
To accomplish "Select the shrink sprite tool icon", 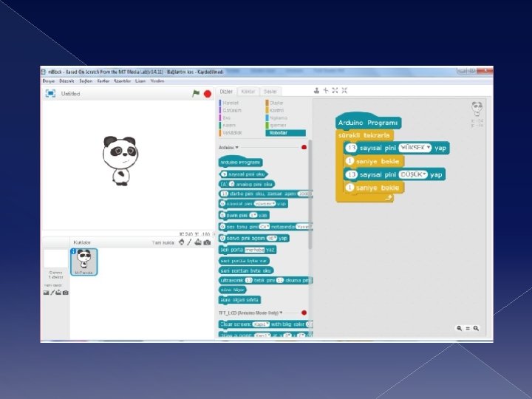I will tap(345, 90).
